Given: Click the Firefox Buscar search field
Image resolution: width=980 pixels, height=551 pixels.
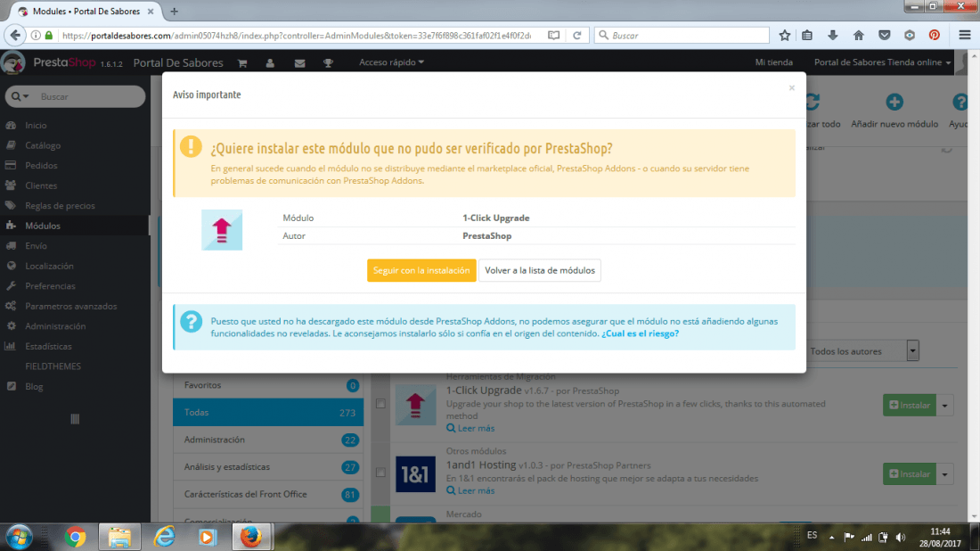Looking at the screenshot, I should (x=682, y=36).
